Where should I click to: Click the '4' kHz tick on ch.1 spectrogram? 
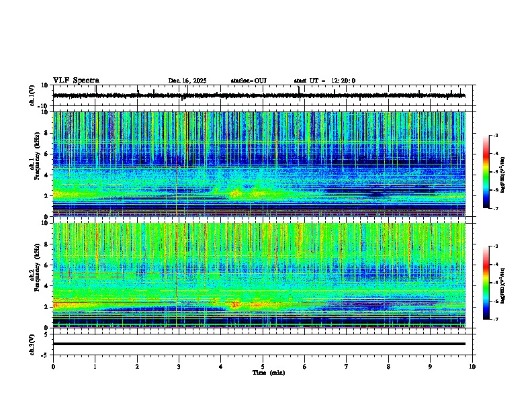pos(46,175)
